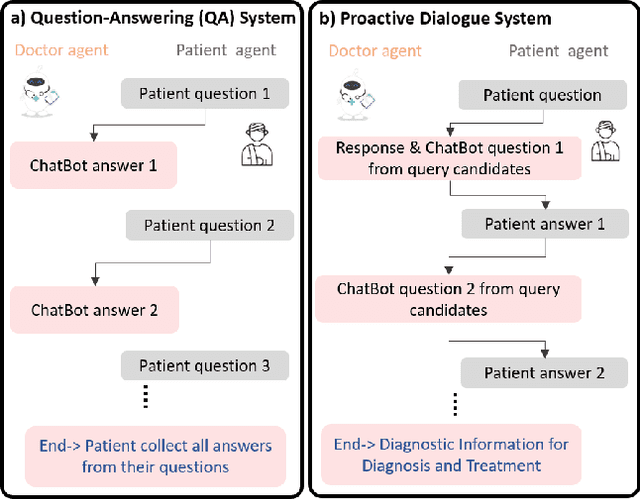Click the vertical ellipsis below Patient answer 2

[x=455, y=405]
